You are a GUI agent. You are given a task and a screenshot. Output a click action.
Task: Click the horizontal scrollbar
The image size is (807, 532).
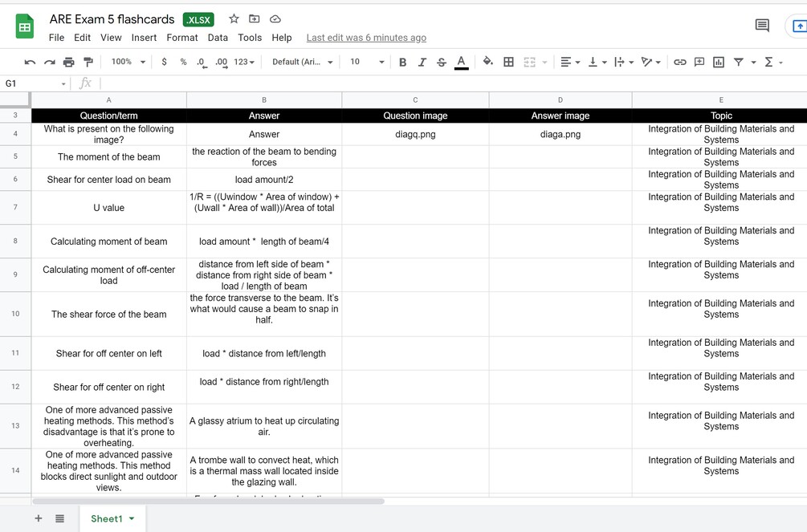(208, 502)
